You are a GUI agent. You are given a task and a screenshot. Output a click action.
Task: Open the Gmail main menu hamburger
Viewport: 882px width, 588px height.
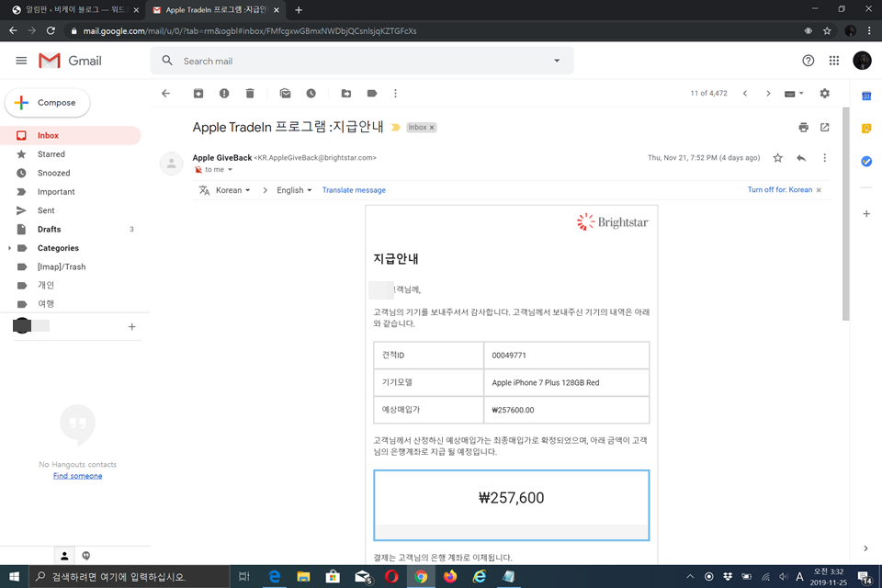[x=21, y=61]
